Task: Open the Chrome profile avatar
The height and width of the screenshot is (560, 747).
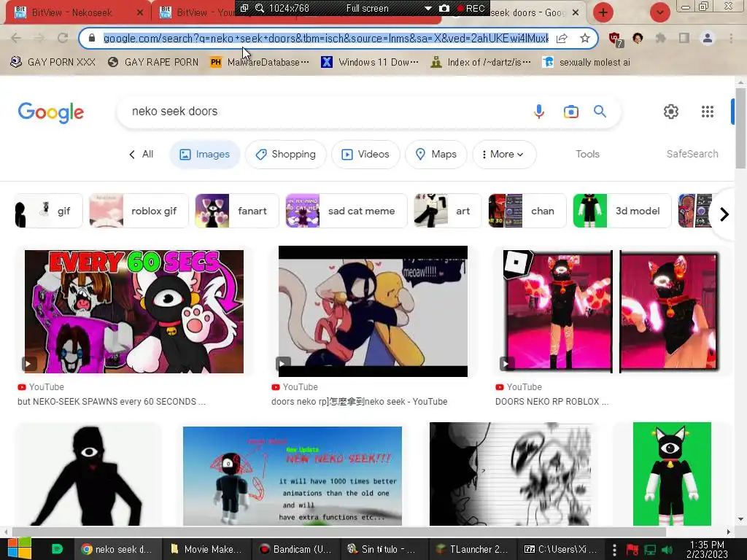Action: (708, 38)
